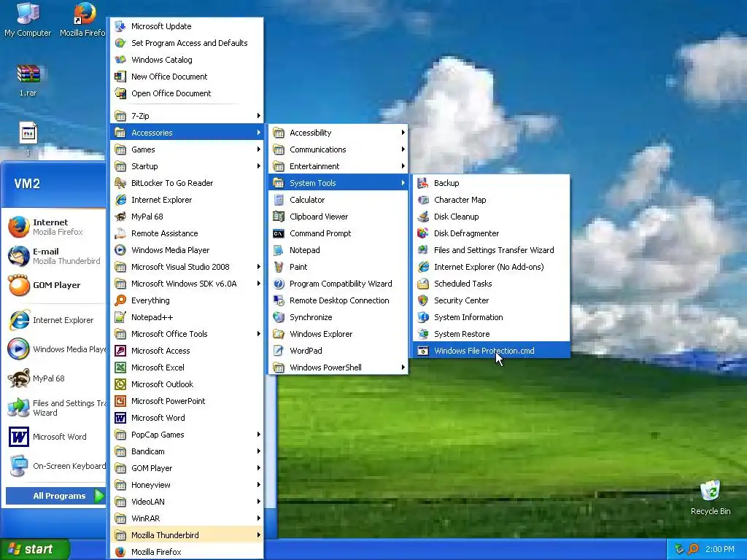Expand Startup submenu arrow

point(259,166)
